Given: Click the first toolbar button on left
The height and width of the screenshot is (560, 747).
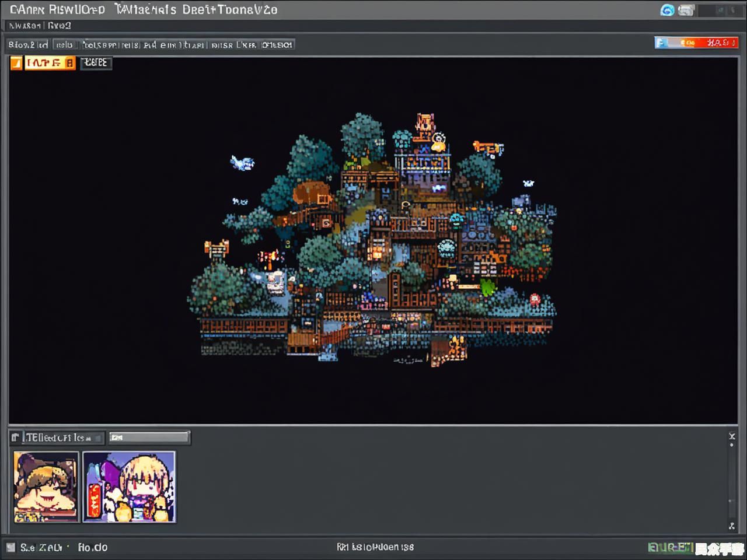Looking at the screenshot, I should [x=28, y=45].
